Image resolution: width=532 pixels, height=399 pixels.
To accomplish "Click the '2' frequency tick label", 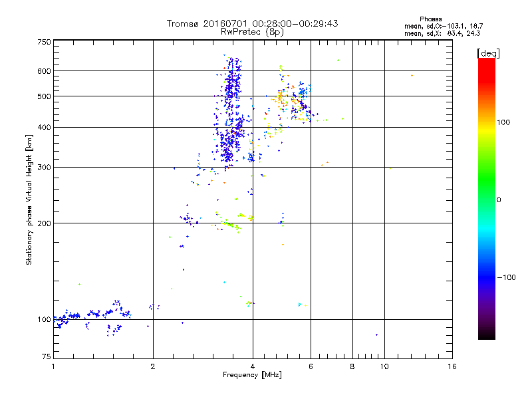I will (x=153, y=366).
